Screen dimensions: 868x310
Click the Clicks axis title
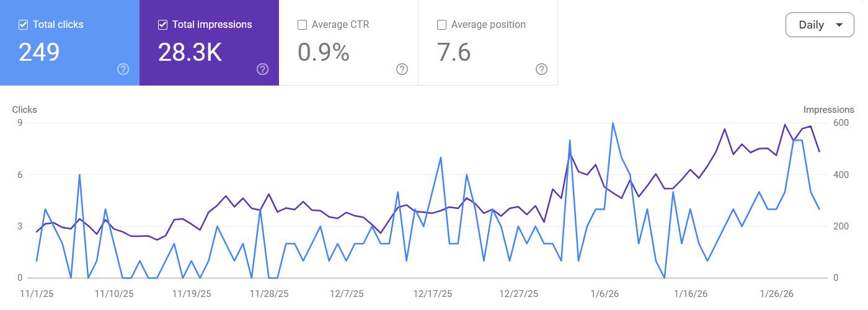click(25, 110)
